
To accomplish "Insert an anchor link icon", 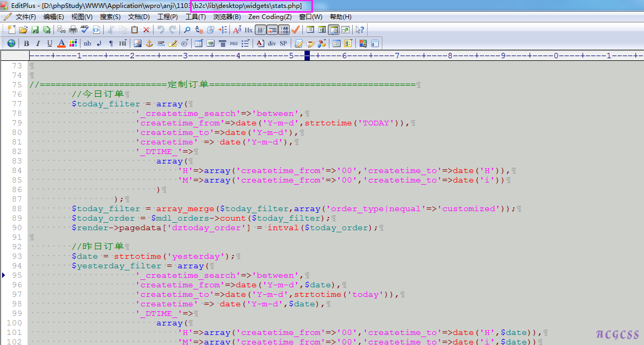I will [149, 43].
